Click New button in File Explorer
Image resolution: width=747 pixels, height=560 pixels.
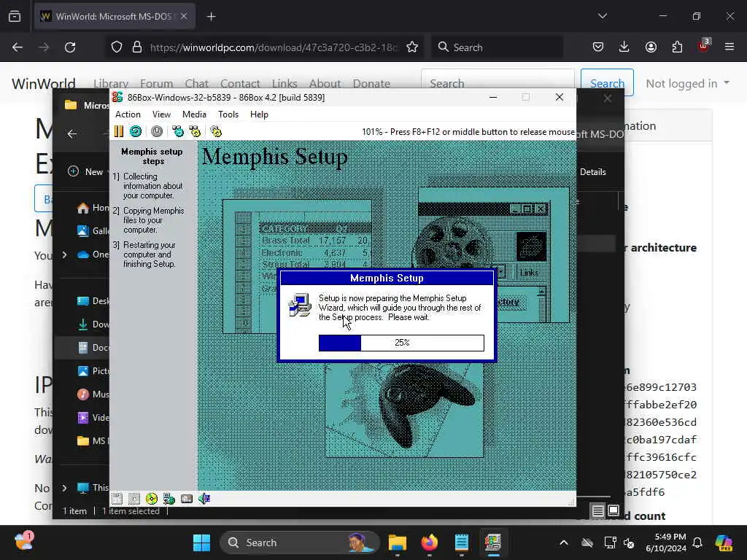coord(86,172)
